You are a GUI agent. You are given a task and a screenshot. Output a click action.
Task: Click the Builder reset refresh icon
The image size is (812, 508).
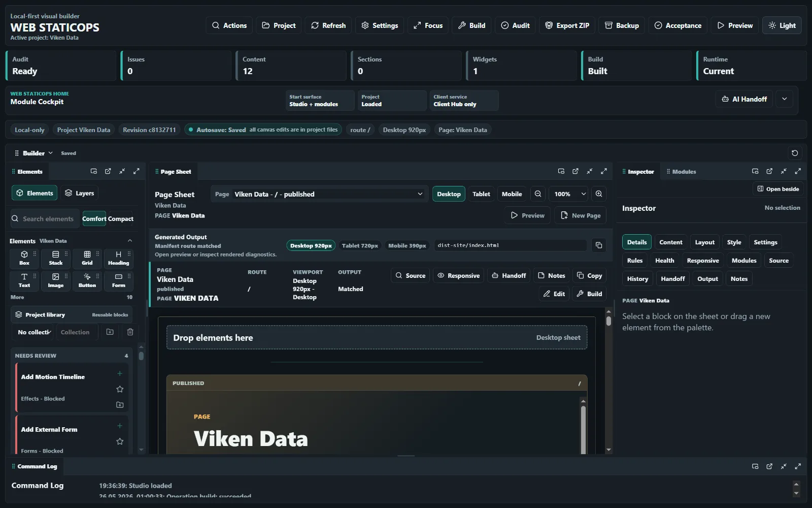point(795,153)
